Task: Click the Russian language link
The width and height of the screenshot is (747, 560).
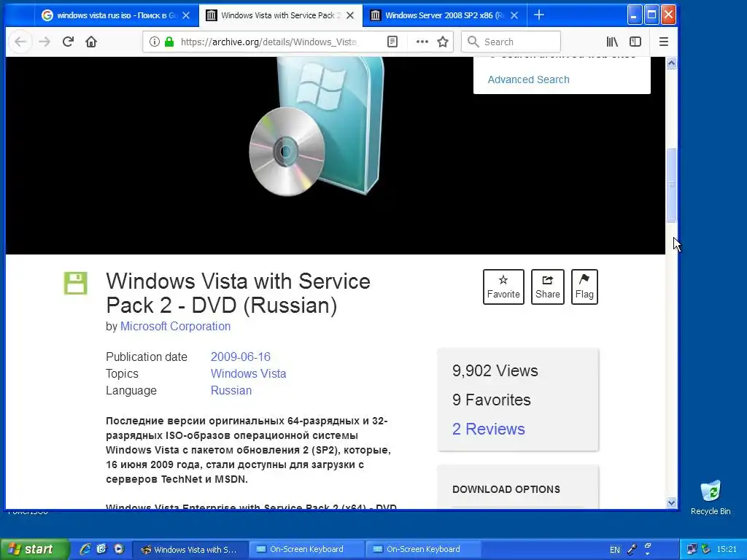Action: point(231,390)
